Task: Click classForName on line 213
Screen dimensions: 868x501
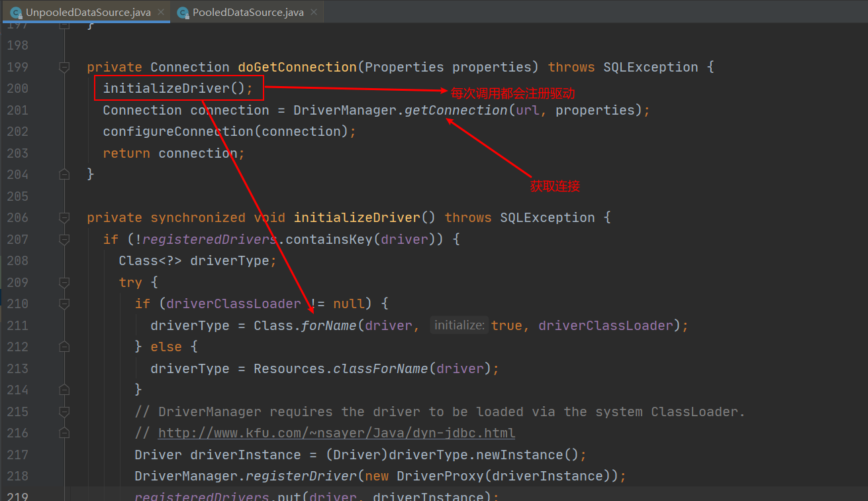Action: tap(381, 368)
